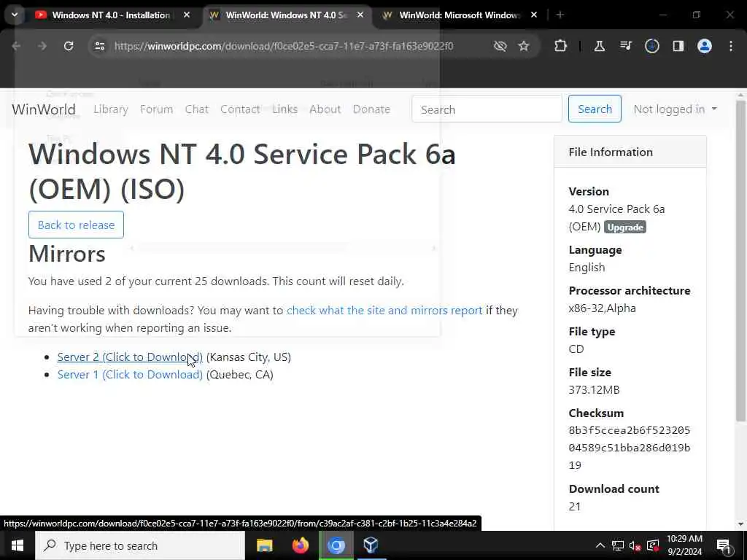Open the Donate nav item
The image size is (747, 560).
point(371,109)
